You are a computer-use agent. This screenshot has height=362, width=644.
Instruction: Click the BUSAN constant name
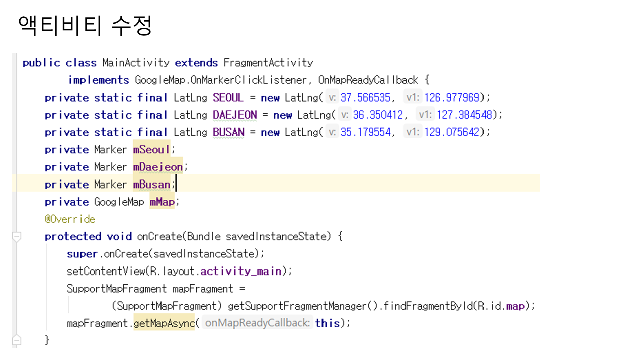pos(228,132)
